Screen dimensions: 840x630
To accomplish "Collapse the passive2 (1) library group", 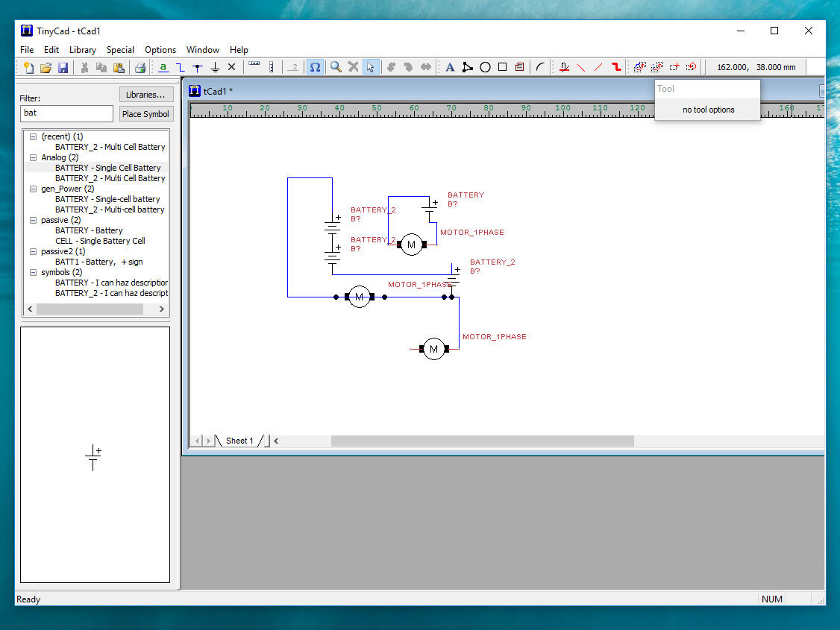I will pos(34,251).
